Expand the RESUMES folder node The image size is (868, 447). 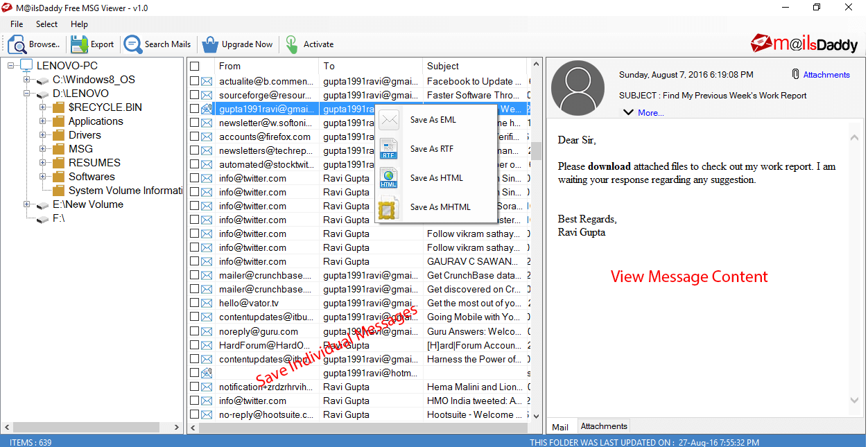(x=43, y=163)
